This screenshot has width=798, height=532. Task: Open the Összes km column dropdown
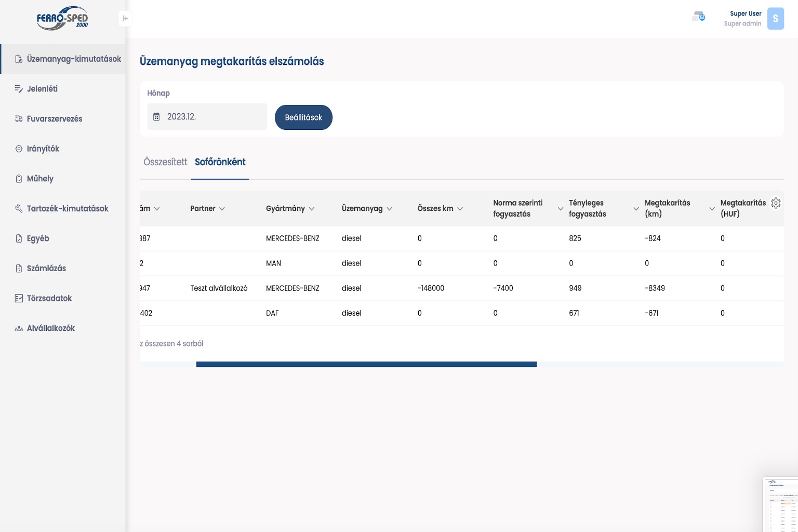click(x=460, y=209)
